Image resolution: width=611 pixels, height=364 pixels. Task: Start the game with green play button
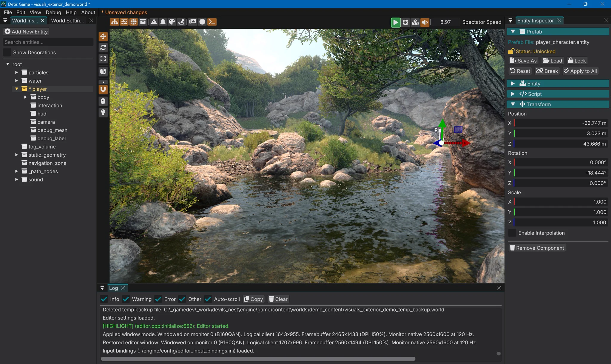coord(395,22)
